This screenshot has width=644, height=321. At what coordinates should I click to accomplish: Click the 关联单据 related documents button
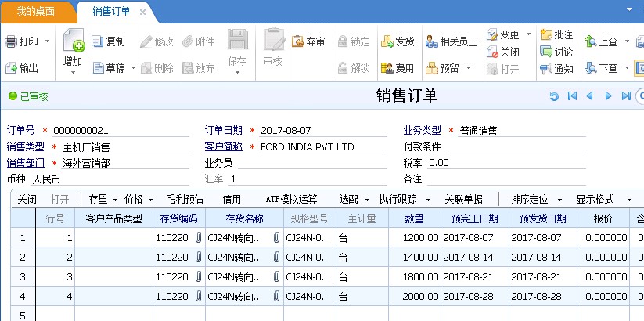[463, 199]
